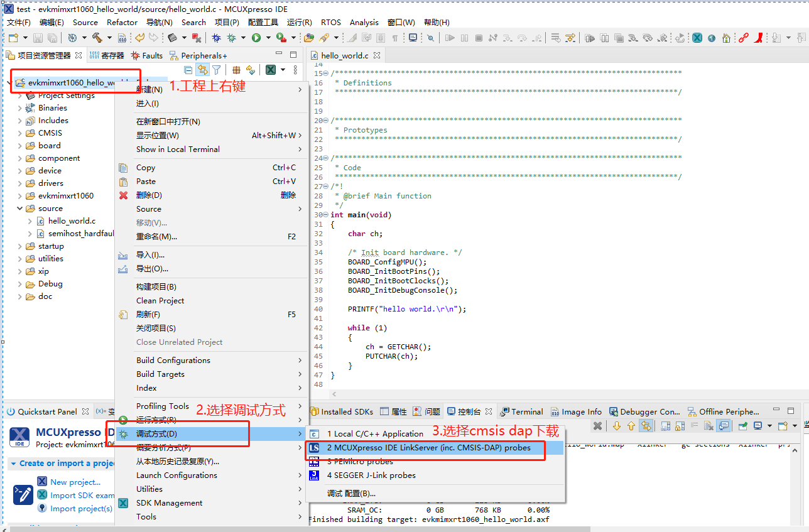The image size is (809, 532).
Task: Click the New file toolbar icon
Action: 13,38
